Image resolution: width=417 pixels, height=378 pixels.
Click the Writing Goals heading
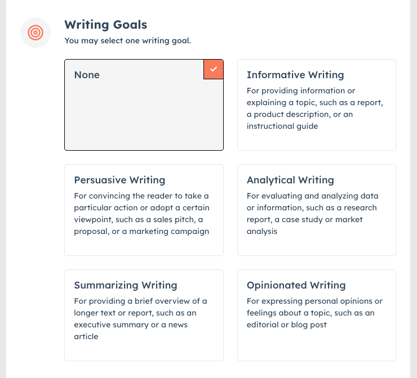point(106,25)
